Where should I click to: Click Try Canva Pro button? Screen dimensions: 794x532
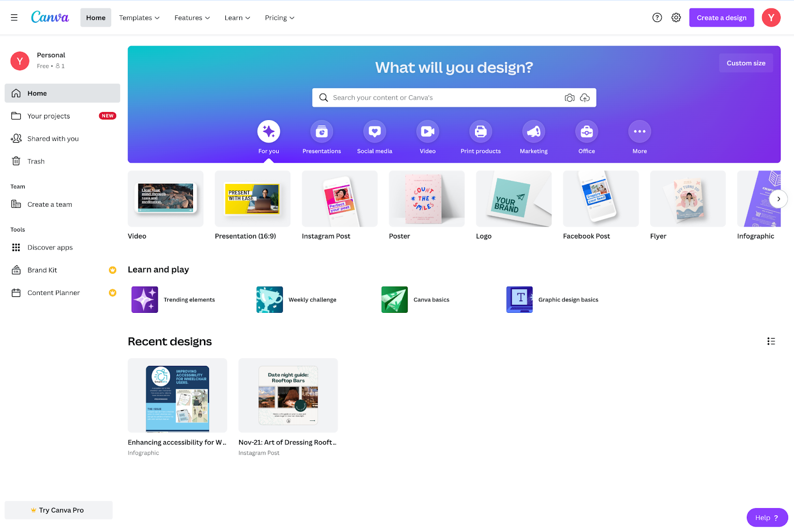click(59, 510)
